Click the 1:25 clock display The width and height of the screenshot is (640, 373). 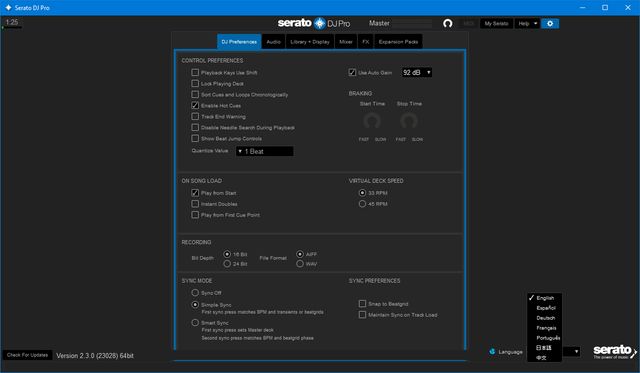click(x=12, y=22)
